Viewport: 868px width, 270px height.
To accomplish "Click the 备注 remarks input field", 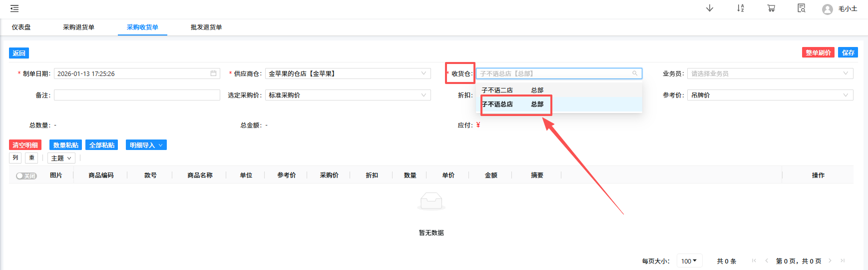I will [x=137, y=95].
